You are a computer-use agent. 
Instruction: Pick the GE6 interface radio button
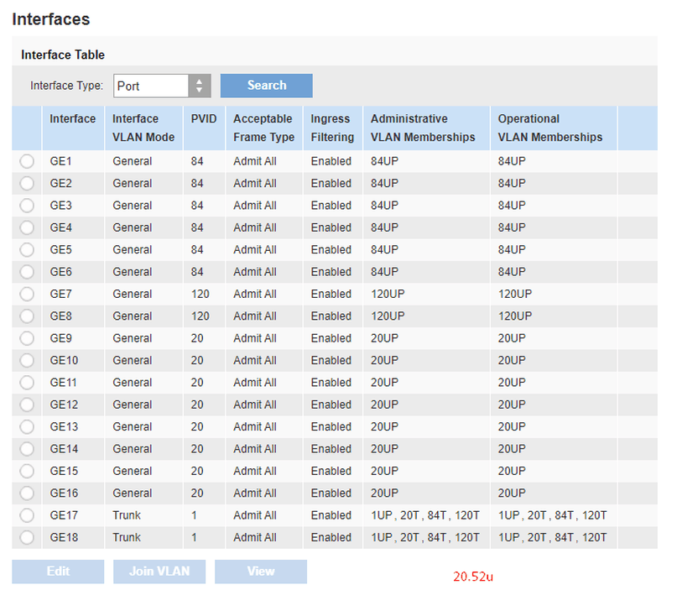(x=27, y=272)
